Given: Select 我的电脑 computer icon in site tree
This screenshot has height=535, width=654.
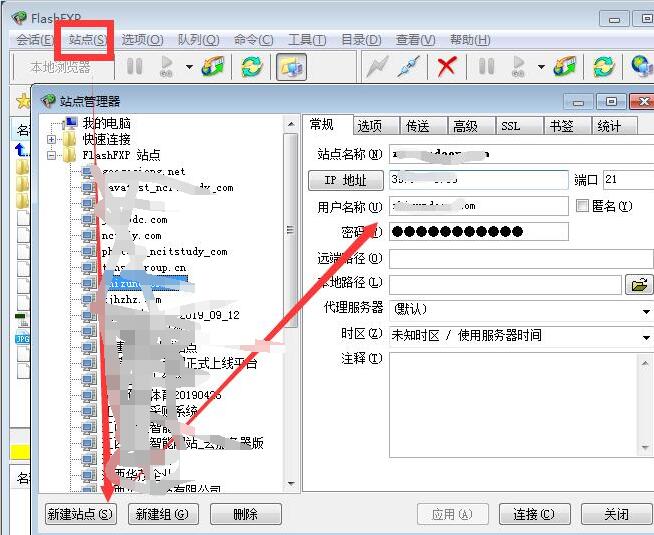Looking at the screenshot, I should [x=69, y=123].
